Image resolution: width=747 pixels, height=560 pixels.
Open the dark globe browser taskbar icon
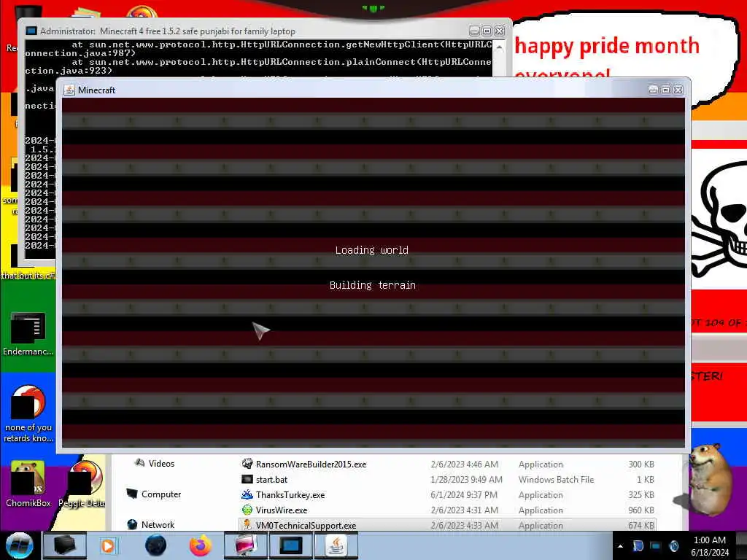pos(155,545)
